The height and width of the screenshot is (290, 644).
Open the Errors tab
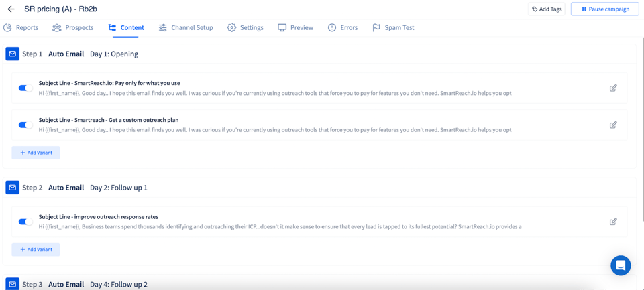(343, 28)
